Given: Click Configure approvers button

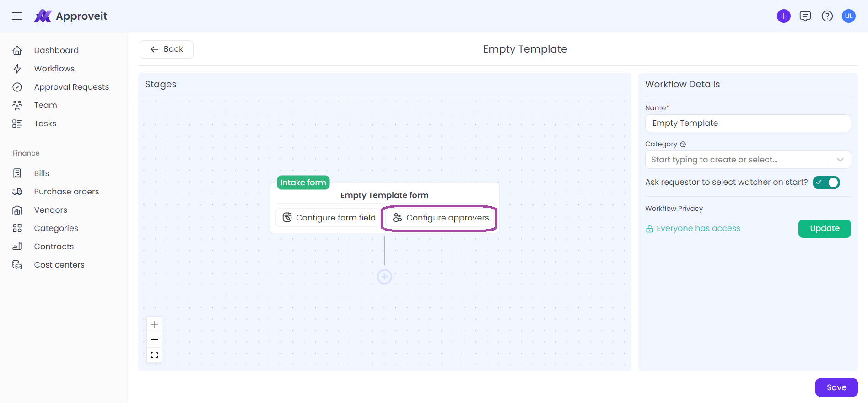Looking at the screenshot, I should [441, 218].
